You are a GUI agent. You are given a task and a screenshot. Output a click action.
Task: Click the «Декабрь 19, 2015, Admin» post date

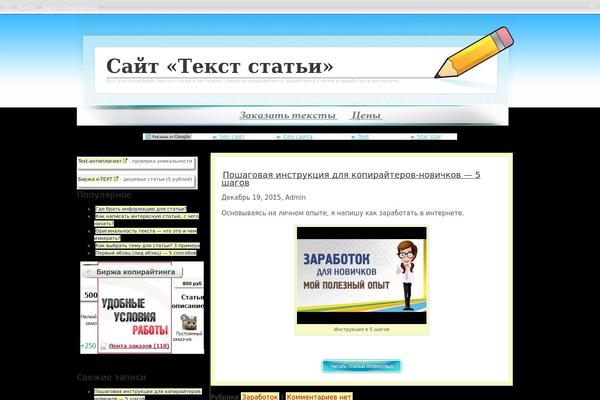point(264,198)
